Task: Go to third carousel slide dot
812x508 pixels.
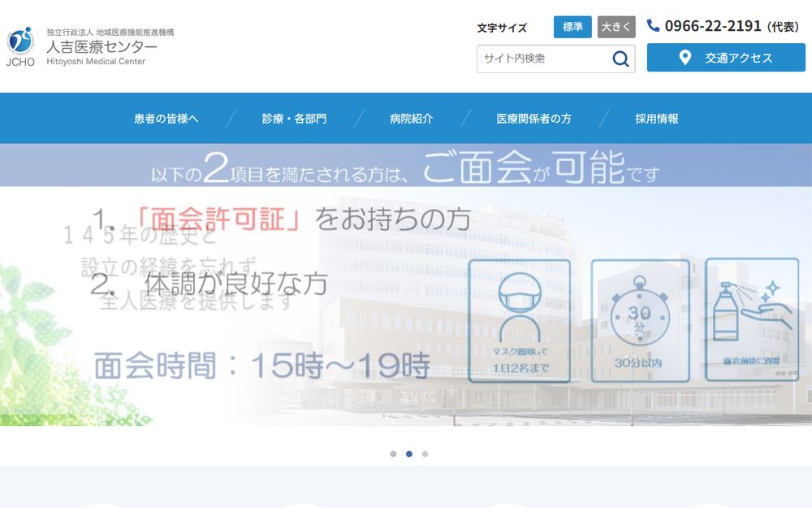Action: pyautogui.click(x=425, y=454)
